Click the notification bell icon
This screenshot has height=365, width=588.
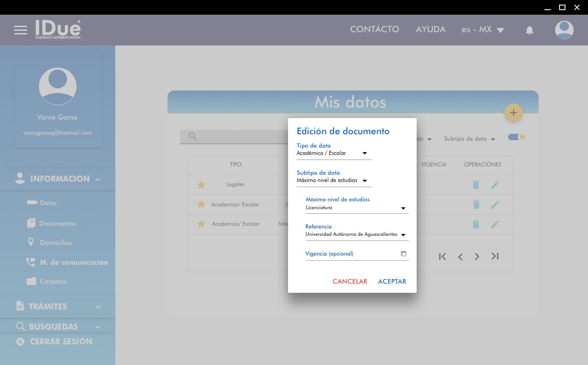529,30
